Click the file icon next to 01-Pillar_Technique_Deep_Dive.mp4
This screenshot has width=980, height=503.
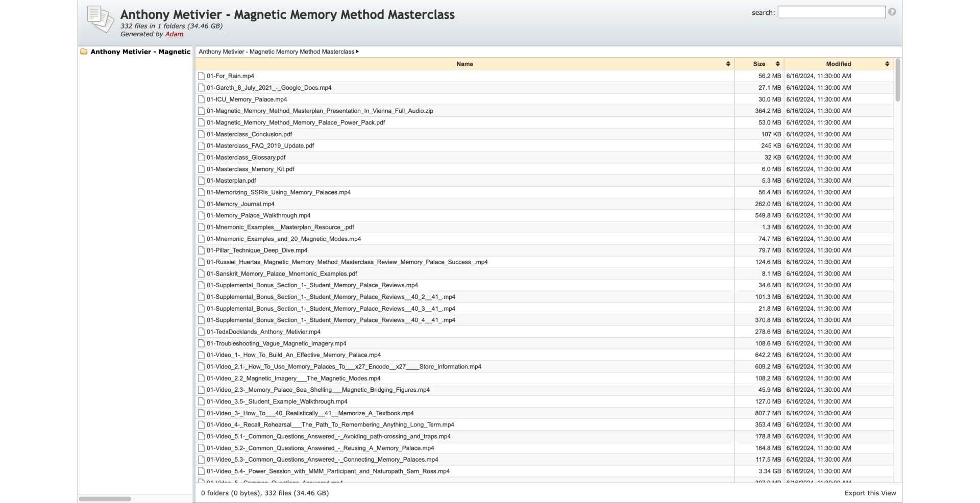pyautogui.click(x=201, y=250)
